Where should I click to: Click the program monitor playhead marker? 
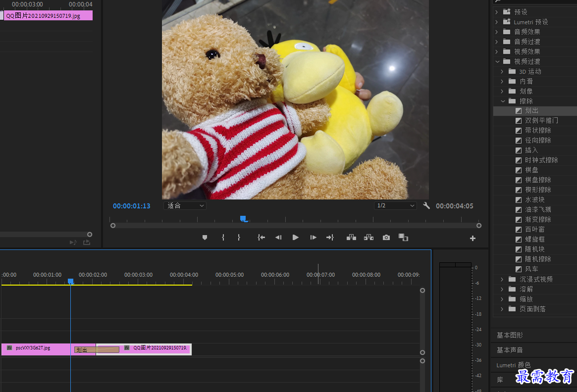pos(243,219)
